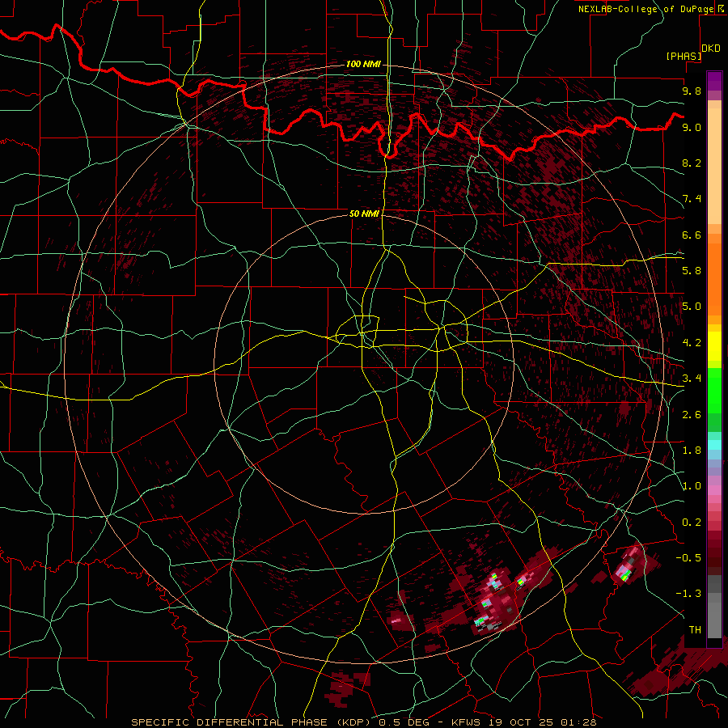Viewport: 728px width, 728px height.
Task: Click the -0.5 scale value
Action: (x=688, y=558)
